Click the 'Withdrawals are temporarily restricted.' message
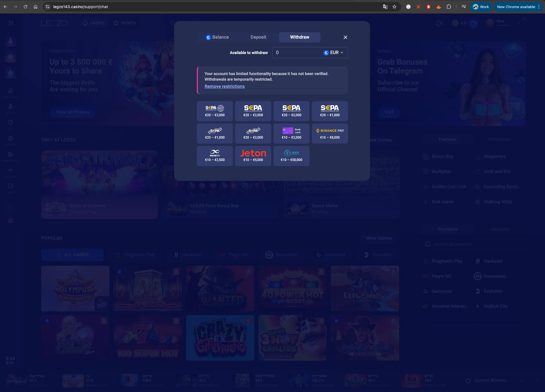 (238, 79)
